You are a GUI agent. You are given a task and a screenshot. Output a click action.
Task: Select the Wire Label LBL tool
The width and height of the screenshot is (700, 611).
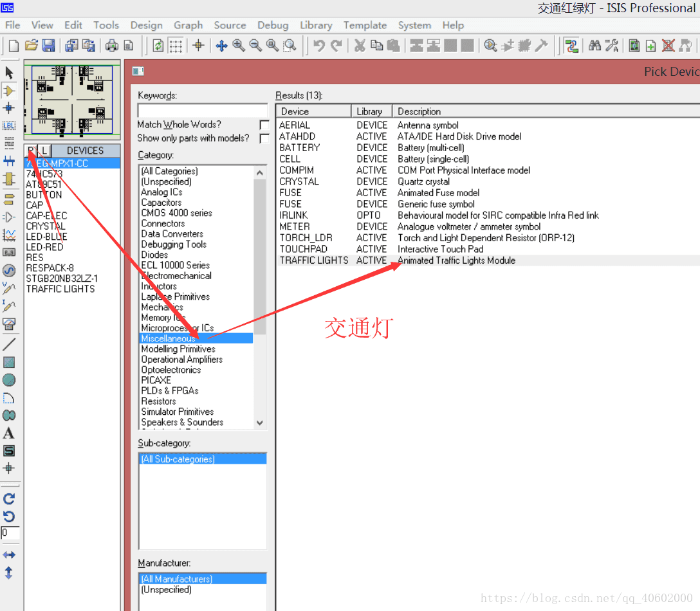(9, 125)
